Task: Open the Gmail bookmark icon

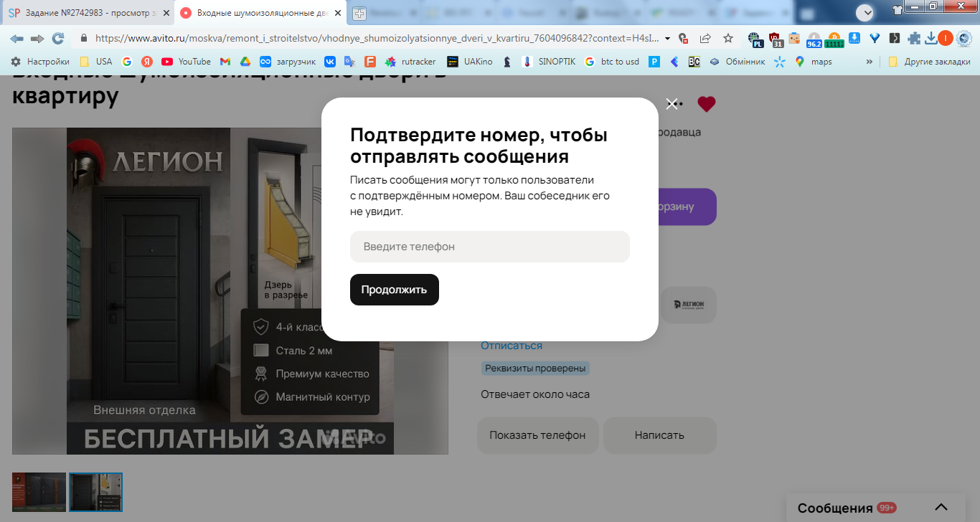Action: click(225, 62)
